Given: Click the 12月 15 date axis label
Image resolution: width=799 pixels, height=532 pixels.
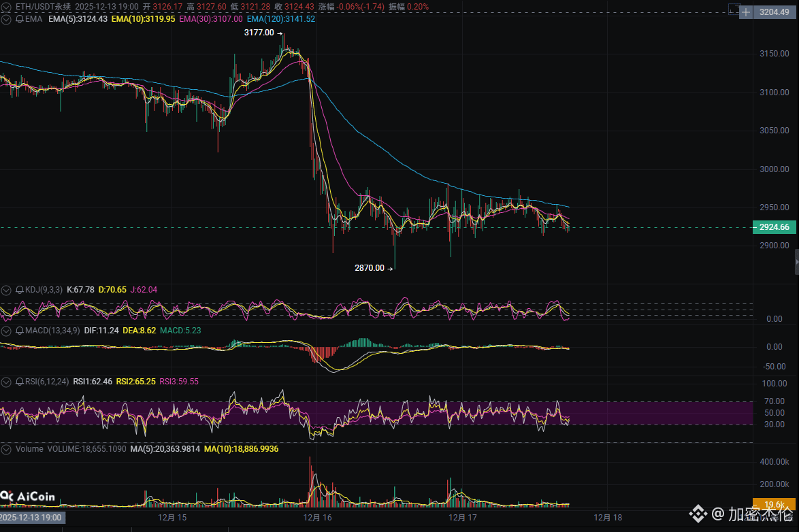Looking at the screenshot, I should [172, 518].
